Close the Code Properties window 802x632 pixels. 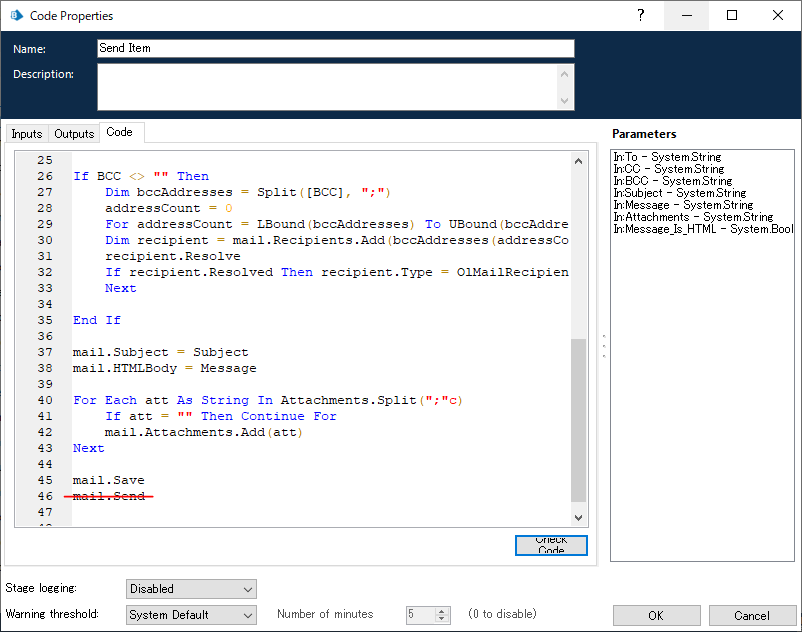coord(778,16)
